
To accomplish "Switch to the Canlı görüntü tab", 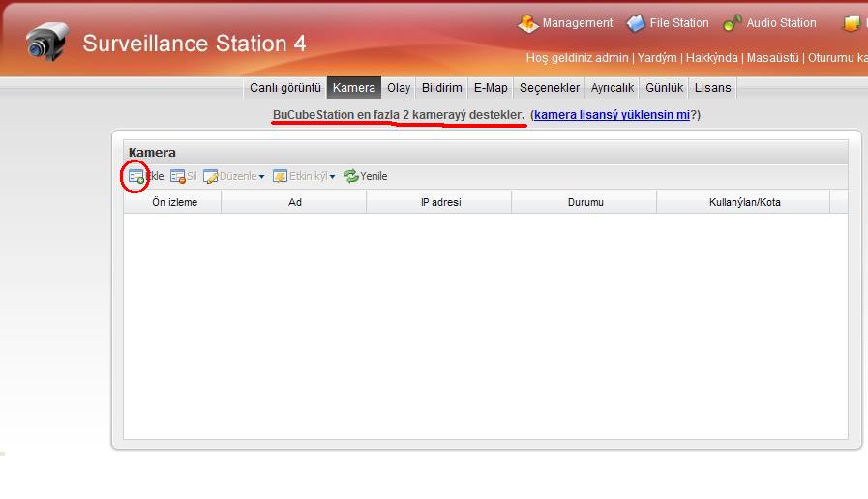I will 284,88.
